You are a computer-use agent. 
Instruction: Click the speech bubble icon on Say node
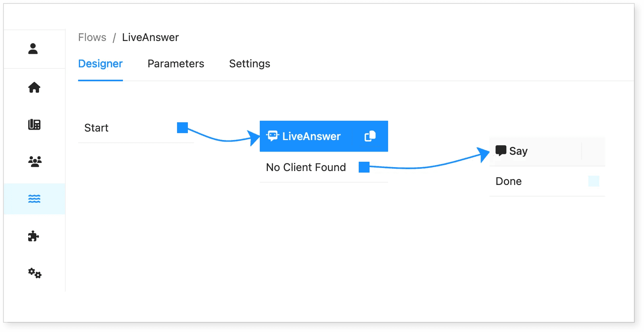coord(501,151)
